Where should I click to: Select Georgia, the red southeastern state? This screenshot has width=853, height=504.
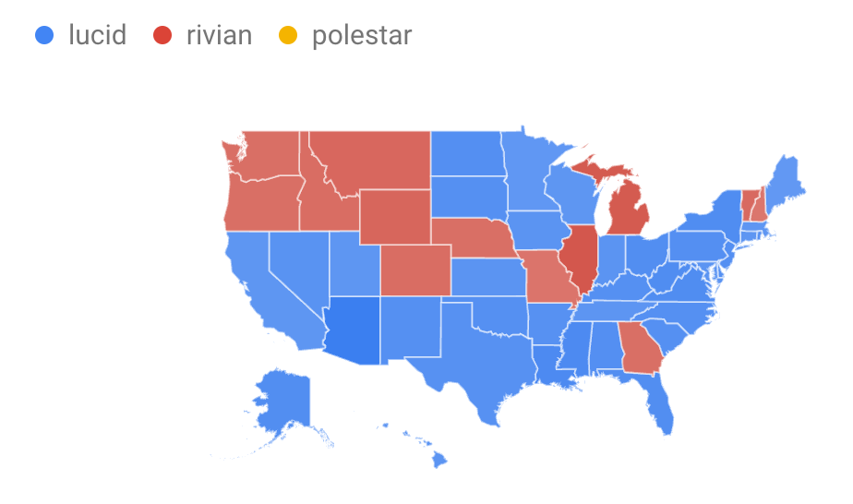coord(641,348)
